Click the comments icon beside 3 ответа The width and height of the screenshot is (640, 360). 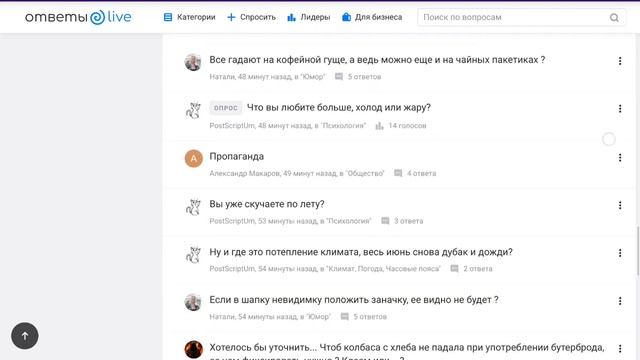click(385, 221)
